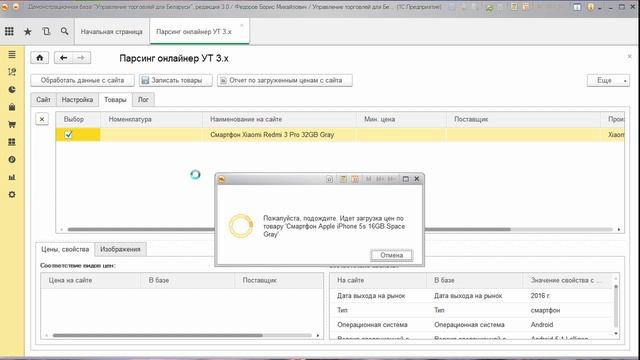The height and width of the screenshot is (360, 640).
Task: Click the Наименование на сайте column header
Action: (280, 119)
